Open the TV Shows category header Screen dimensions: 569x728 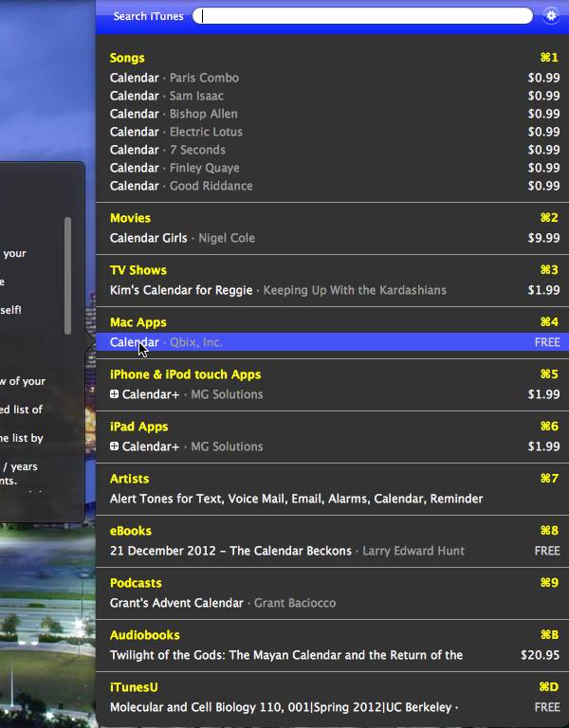point(138,270)
